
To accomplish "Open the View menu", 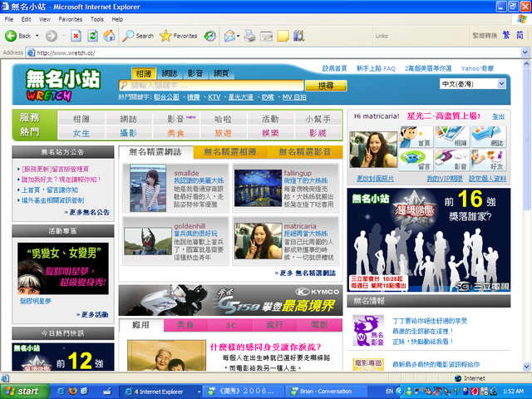I will pyautogui.click(x=44, y=19).
